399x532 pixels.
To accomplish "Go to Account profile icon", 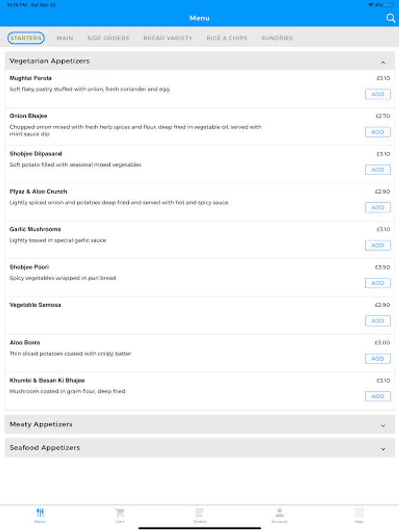I will pyautogui.click(x=280, y=512).
